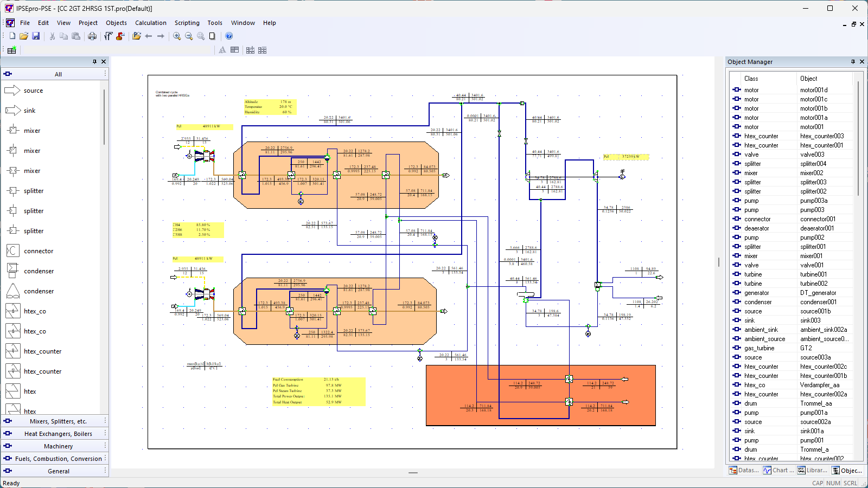Click the Object Manager vertical scrollbar

click(x=858, y=138)
